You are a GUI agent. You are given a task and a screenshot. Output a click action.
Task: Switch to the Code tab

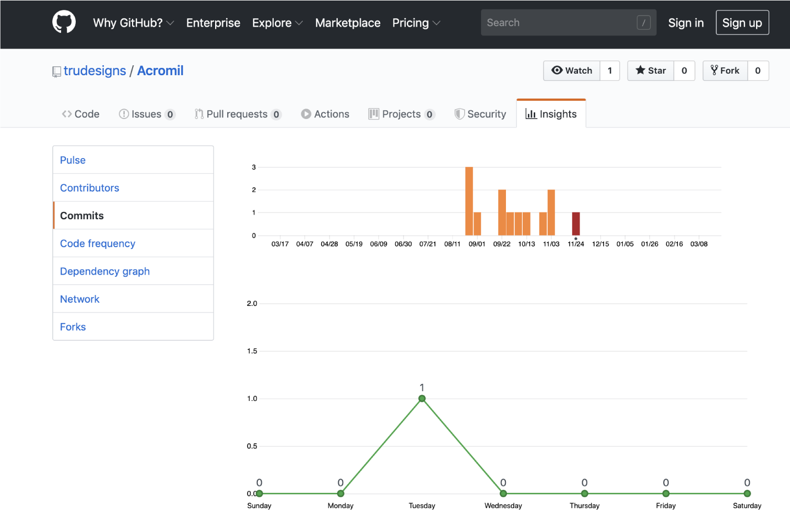(x=80, y=114)
